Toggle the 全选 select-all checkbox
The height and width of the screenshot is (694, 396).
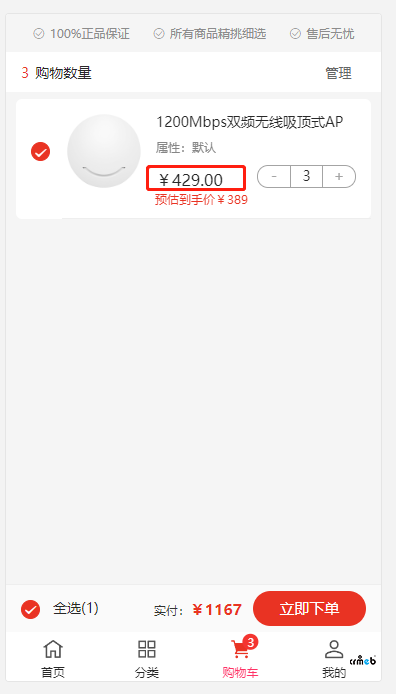31,609
